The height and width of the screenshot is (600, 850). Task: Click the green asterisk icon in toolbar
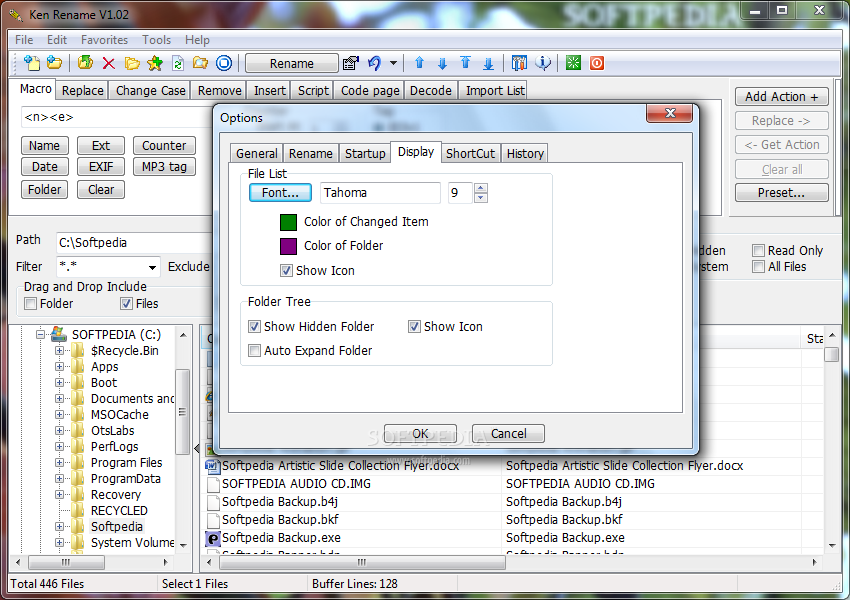pyautogui.click(x=573, y=63)
